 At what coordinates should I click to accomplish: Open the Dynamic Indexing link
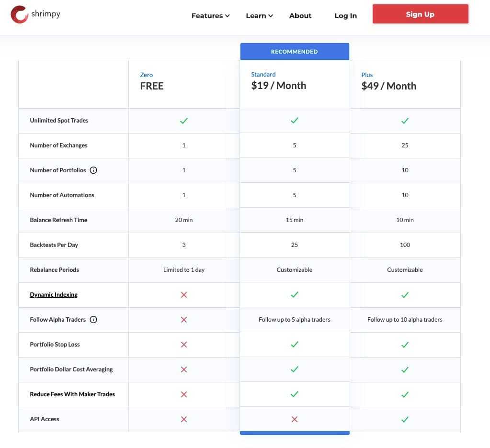[x=54, y=295]
